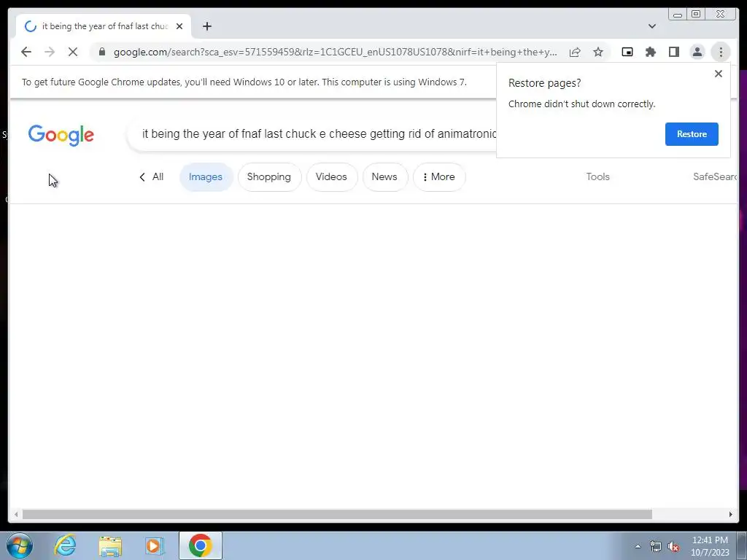
Task: Close the 'it being the year of fnaf' tab
Action: pyautogui.click(x=179, y=26)
